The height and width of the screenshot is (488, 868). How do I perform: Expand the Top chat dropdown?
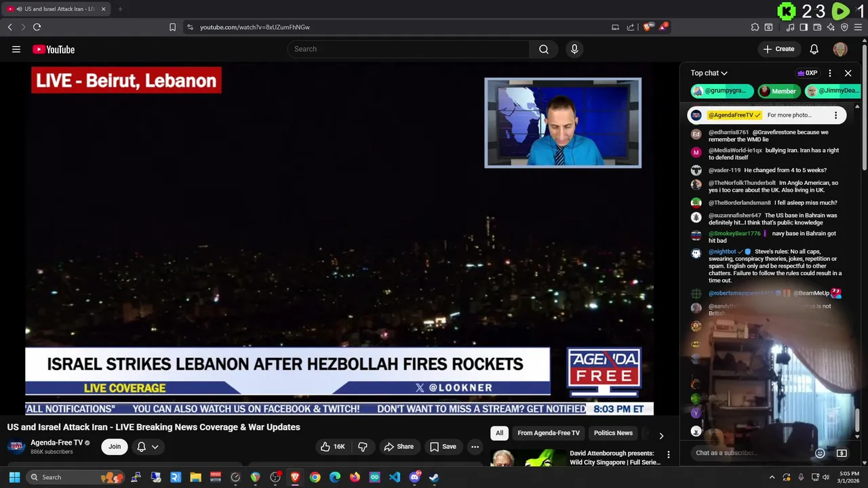(x=709, y=73)
